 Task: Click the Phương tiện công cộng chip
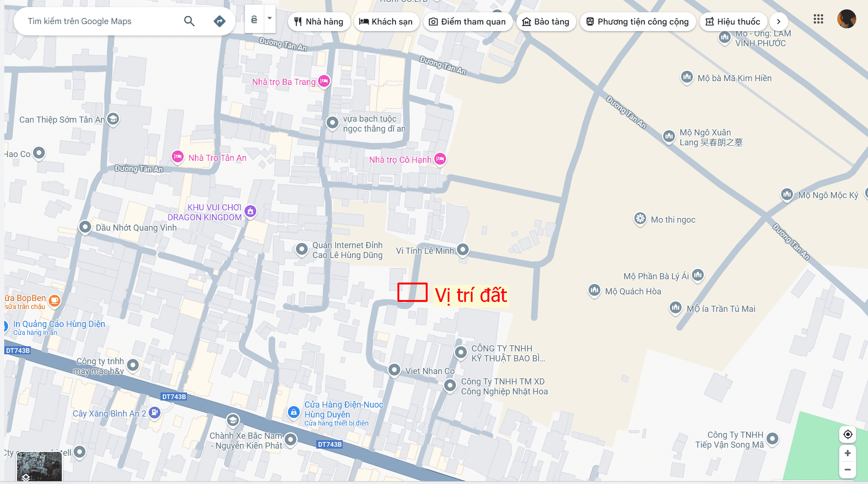(x=638, y=22)
